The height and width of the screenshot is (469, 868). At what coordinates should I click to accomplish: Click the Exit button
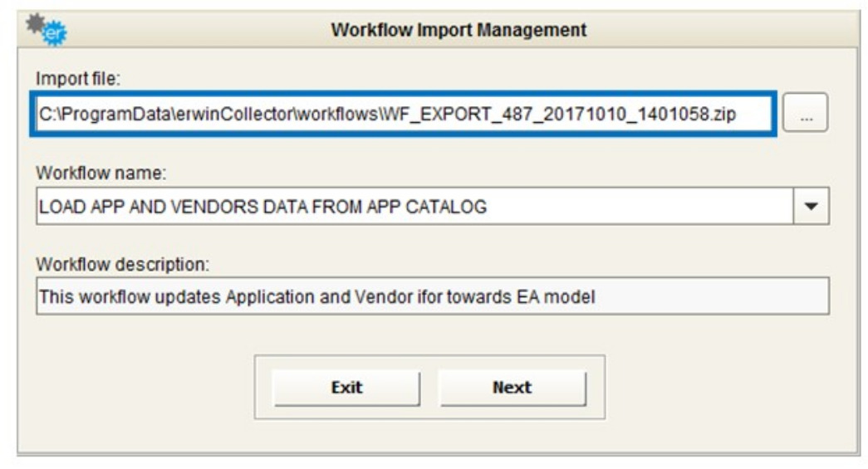click(346, 388)
